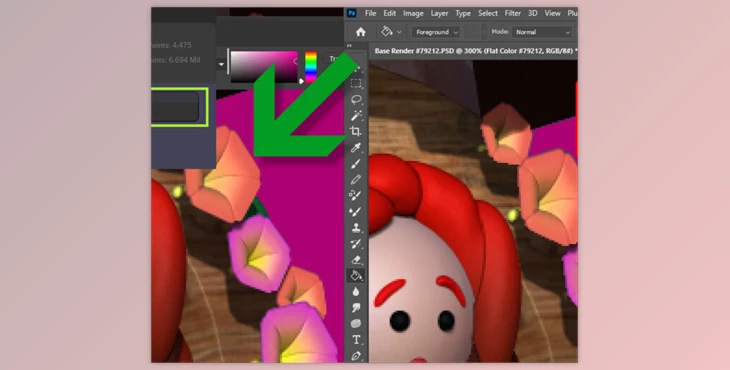Open the Foreground fill source dropdown
Viewport: 730px width, 370px height.
[x=435, y=32]
